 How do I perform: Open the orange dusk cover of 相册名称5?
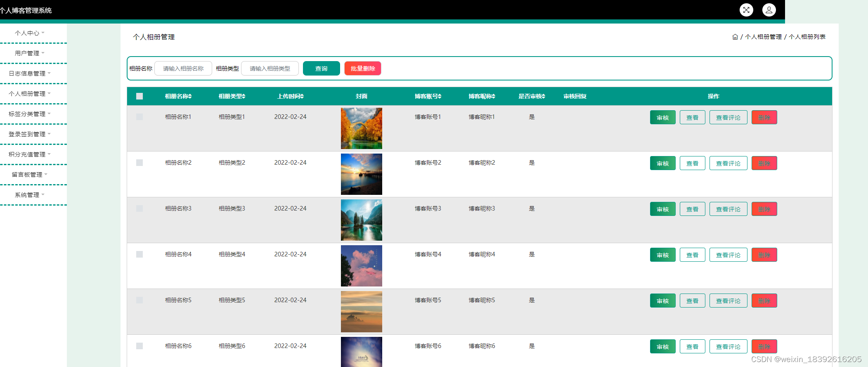[x=362, y=312]
